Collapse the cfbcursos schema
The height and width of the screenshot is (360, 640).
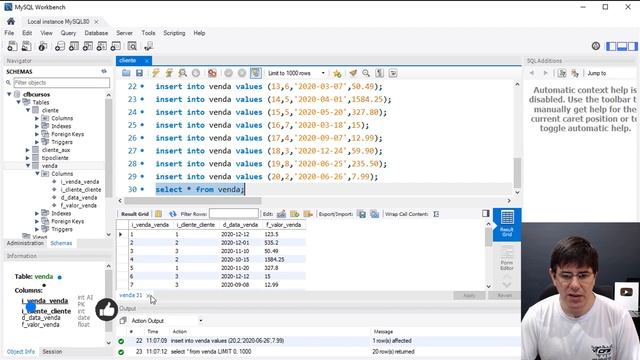pyautogui.click(x=9, y=94)
